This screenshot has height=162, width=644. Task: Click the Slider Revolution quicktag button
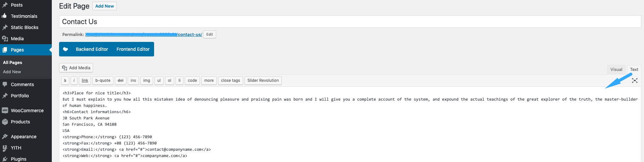pyautogui.click(x=263, y=81)
